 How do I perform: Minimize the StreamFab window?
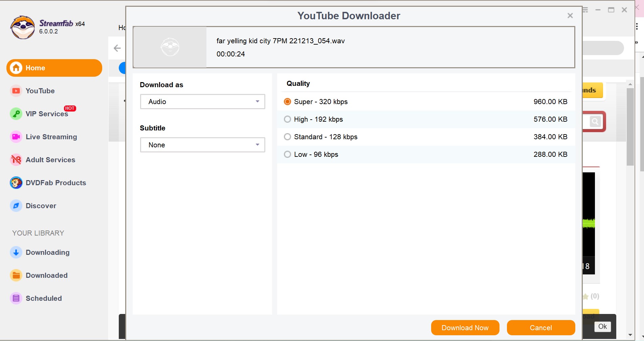598,10
